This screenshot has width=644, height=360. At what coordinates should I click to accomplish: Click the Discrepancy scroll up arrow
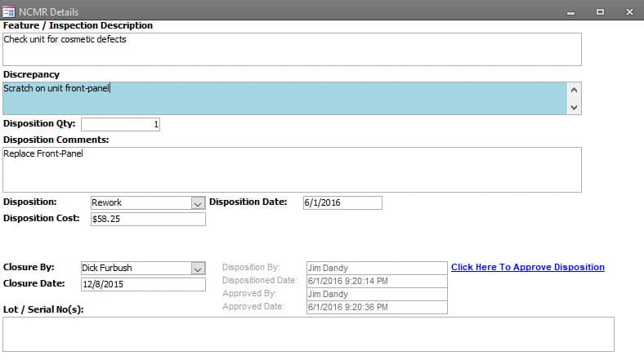(x=575, y=90)
